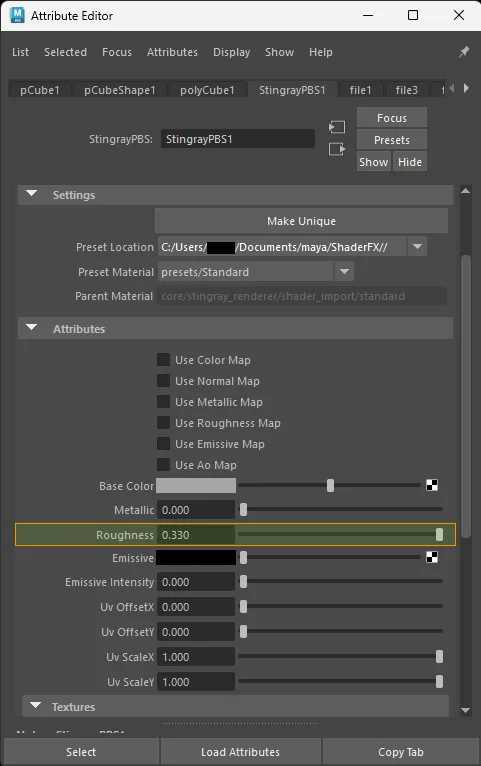Click the Base Color checker map icon
The width and height of the screenshot is (481, 766).
click(432, 485)
